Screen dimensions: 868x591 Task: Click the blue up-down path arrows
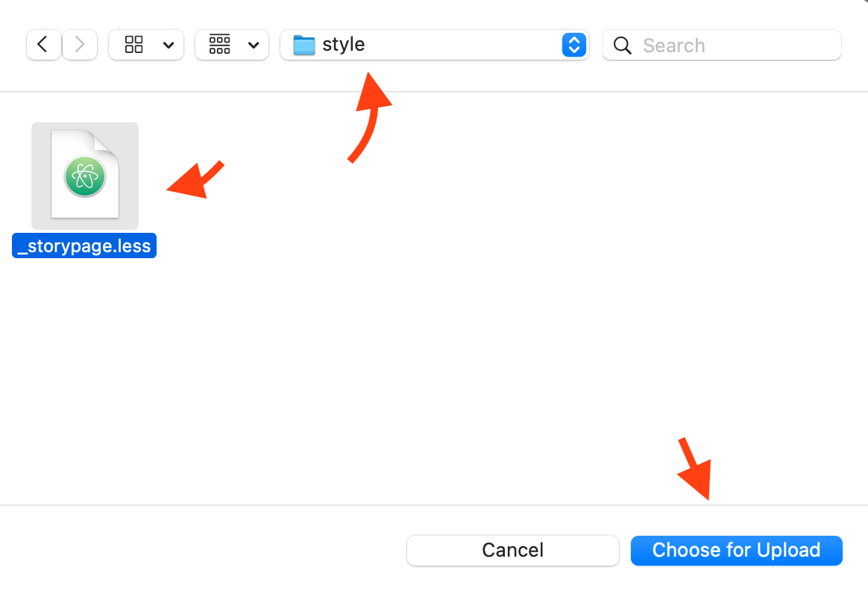(x=574, y=45)
